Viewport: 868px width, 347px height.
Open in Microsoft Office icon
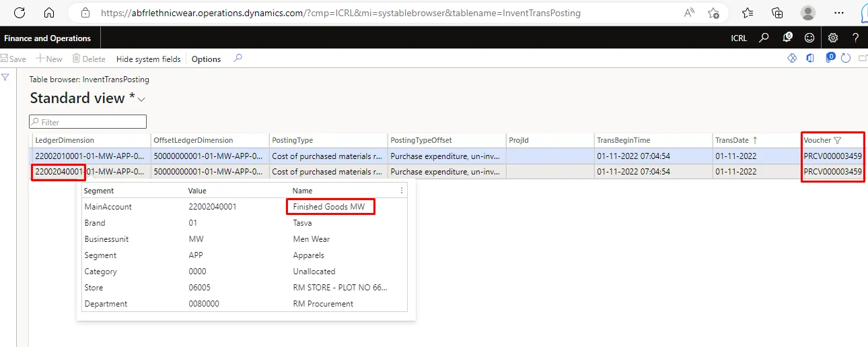810,59
